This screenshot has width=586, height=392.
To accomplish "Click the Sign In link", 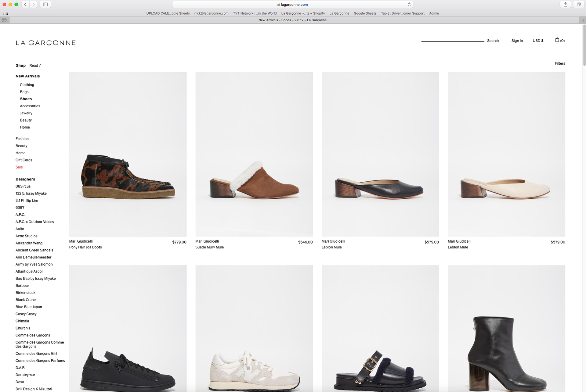I will click(x=517, y=41).
